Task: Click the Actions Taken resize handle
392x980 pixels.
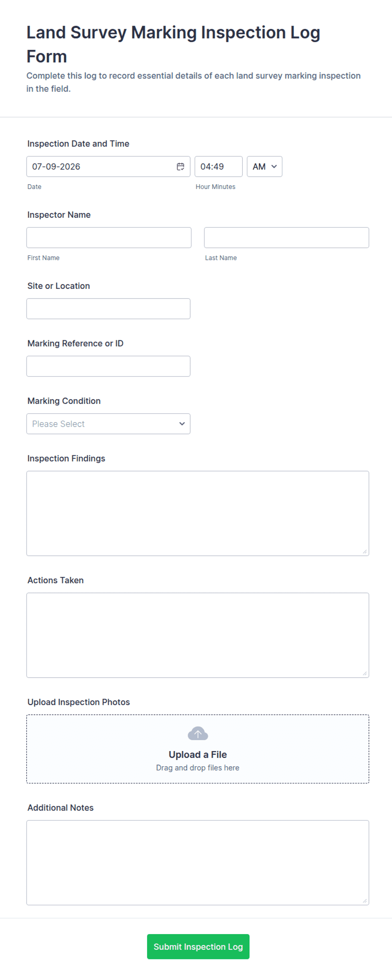Action: [365, 673]
